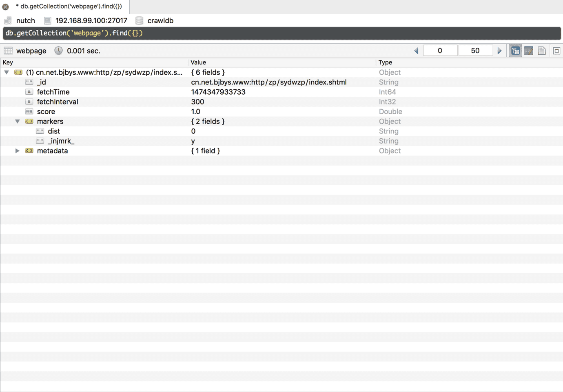Collapse the markers object
The width and height of the screenshot is (563, 392).
pos(18,121)
